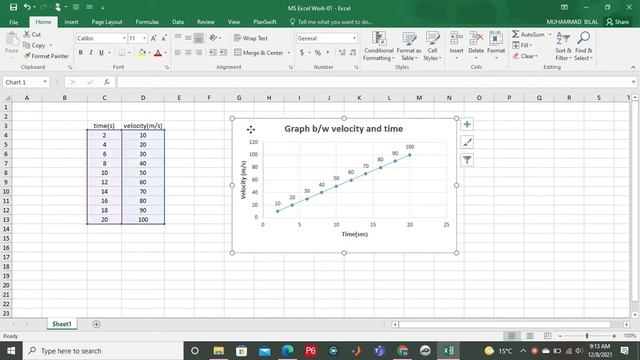Align text right in cell

coord(198,53)
